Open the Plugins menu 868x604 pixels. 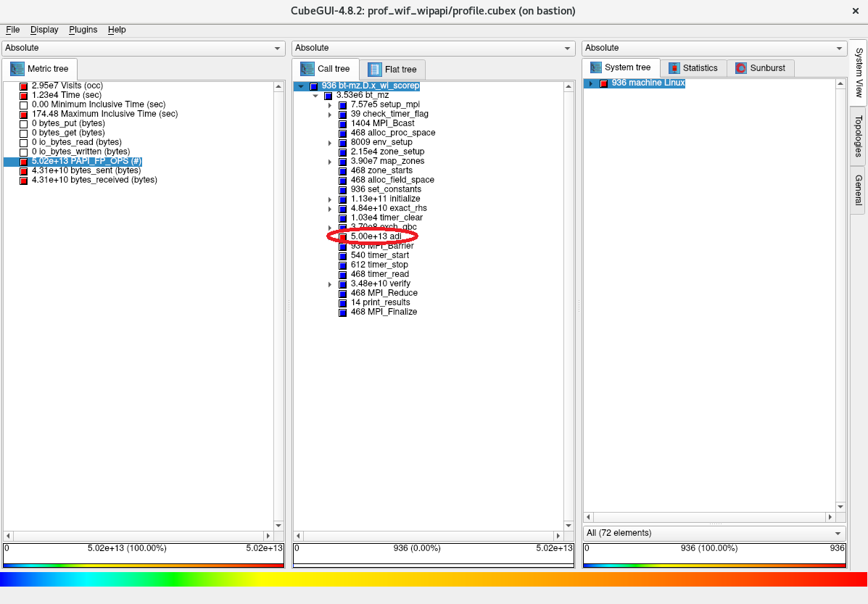[x=83, y=30]
